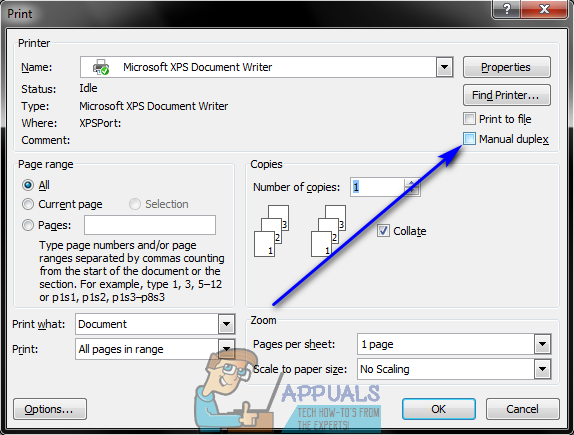Click the second collated pages illustration
The image size is (574, 435).
328,231
